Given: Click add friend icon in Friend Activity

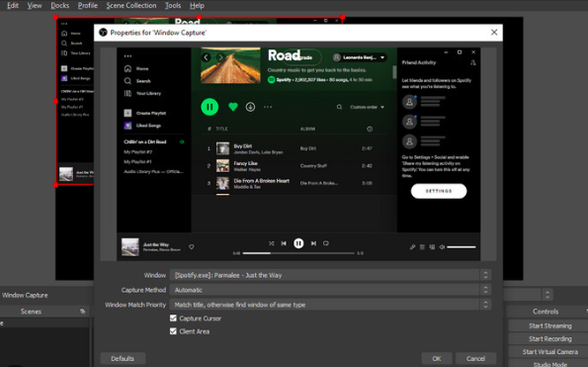Looking at the screenshot, I should tap(473, 62).
